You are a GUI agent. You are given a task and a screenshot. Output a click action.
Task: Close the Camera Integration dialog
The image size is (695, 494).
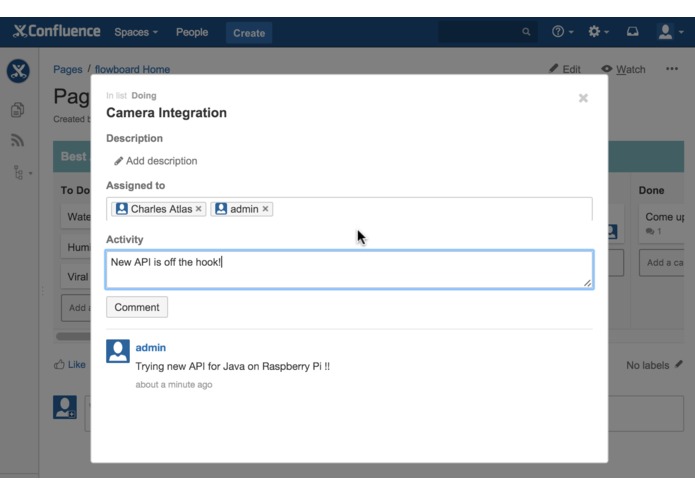coord(583,98)
